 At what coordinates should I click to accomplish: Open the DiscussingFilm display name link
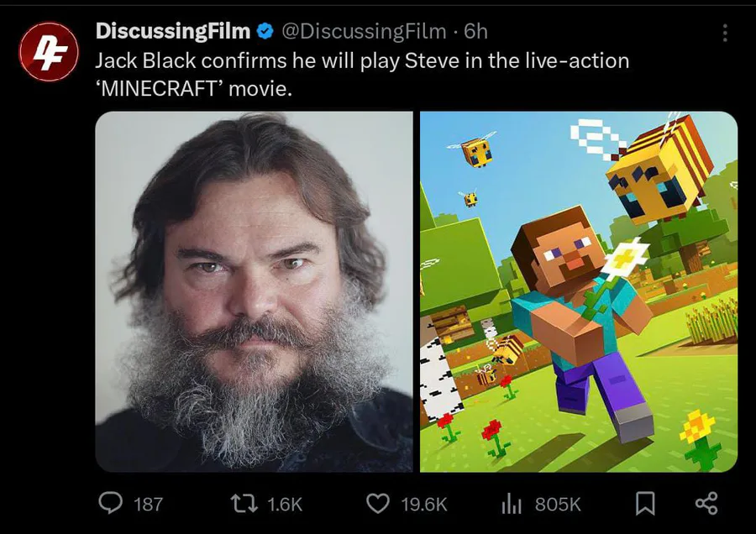coord(173,31)
